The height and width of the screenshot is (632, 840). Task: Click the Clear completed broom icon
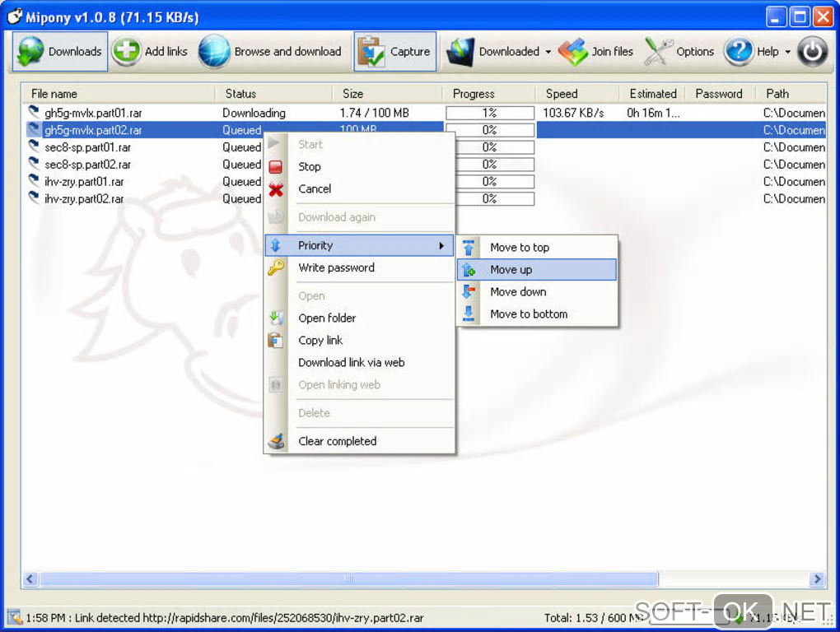[277, 441]
